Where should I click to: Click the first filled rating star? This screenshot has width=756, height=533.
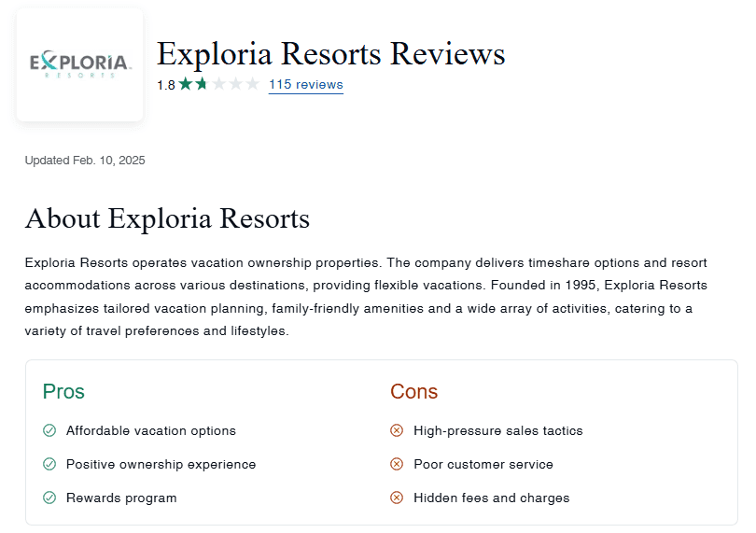click(186, 84)
